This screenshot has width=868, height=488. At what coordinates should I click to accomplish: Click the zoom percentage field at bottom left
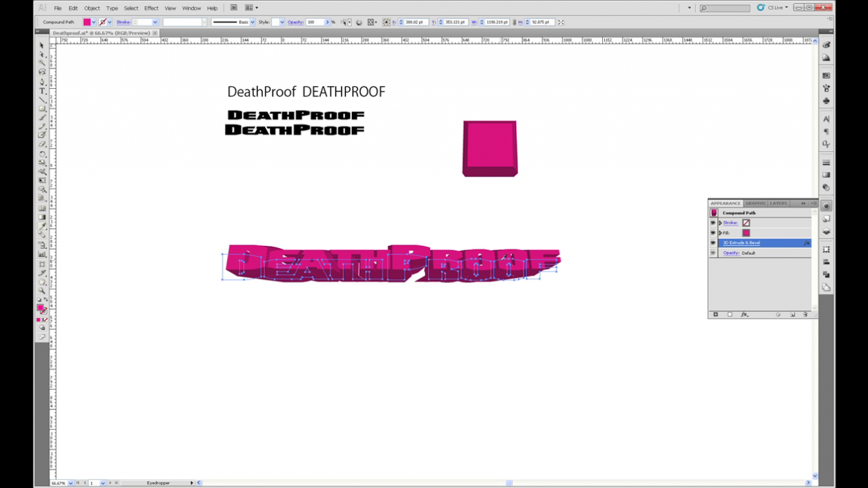coord(60,483)
